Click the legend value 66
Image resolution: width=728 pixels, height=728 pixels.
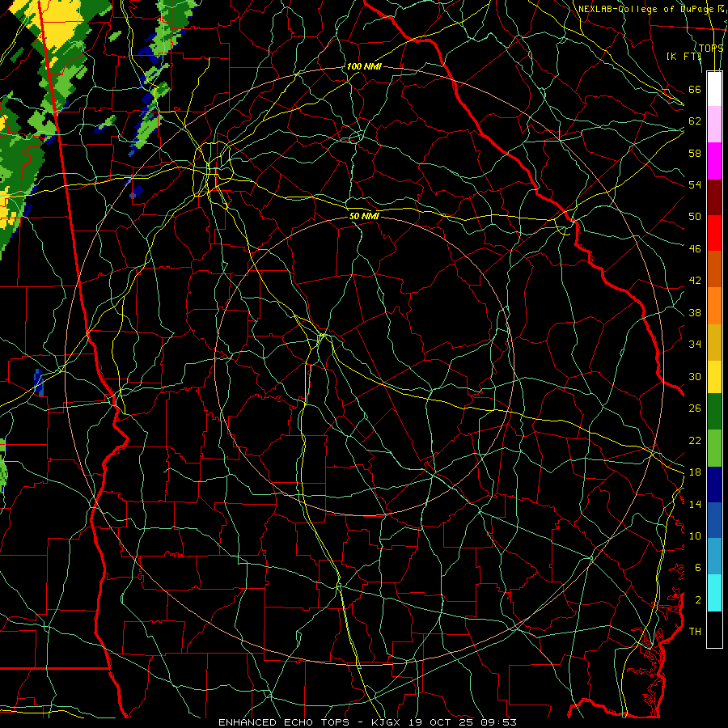[x=695, y=89]
